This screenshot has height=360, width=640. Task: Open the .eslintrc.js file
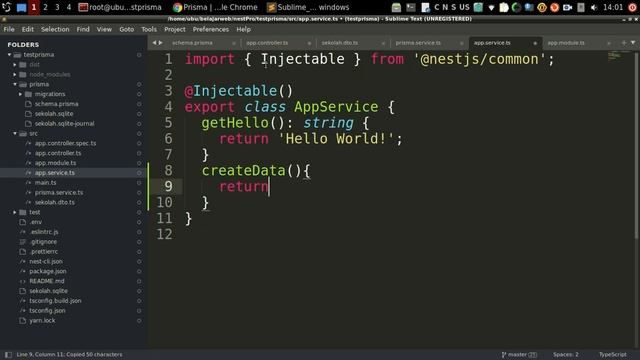[x=44, y=232]
